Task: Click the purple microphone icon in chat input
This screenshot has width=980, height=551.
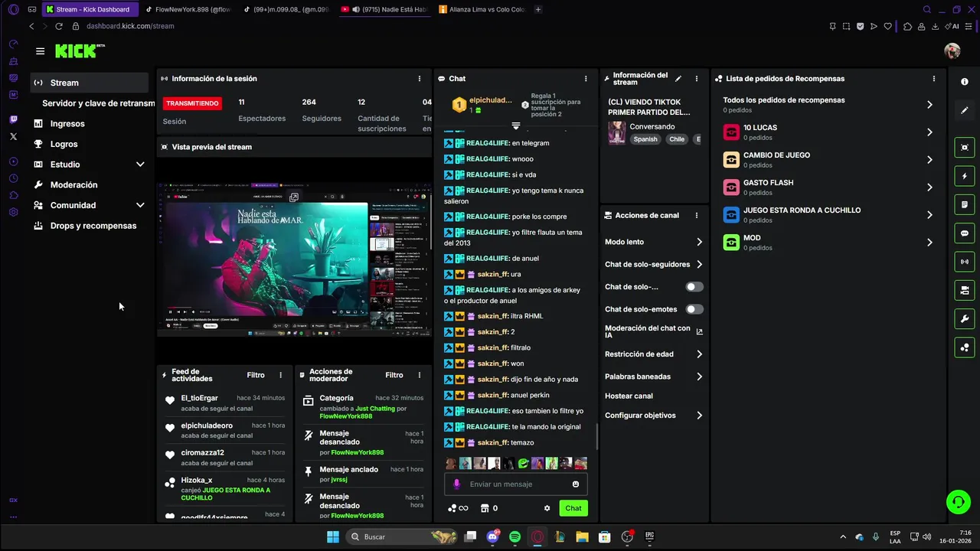Action: [457, 484]
